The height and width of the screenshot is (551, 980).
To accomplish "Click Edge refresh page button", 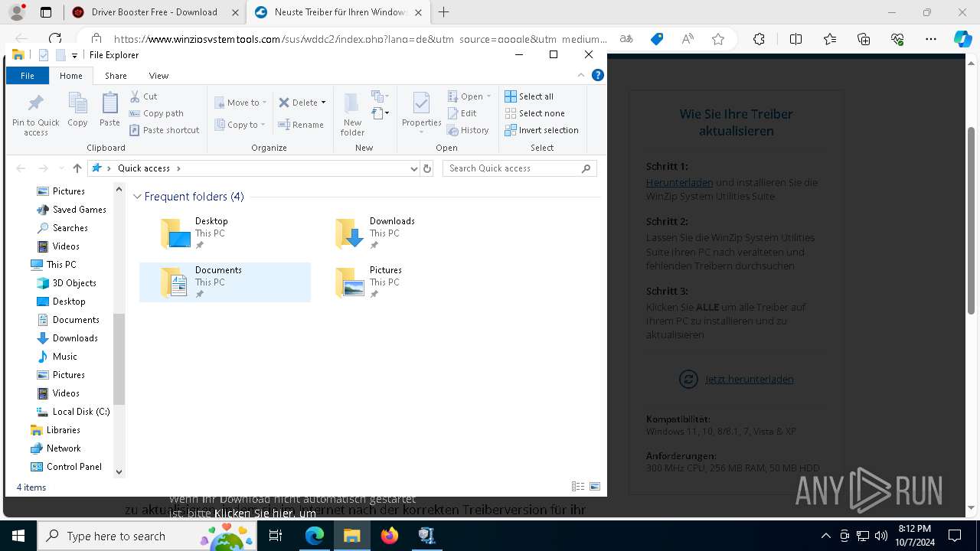I will tap(55, 39).
